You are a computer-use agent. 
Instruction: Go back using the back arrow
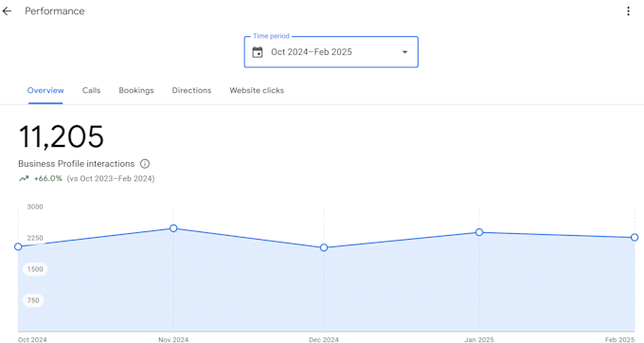click(x=7, y=11)
